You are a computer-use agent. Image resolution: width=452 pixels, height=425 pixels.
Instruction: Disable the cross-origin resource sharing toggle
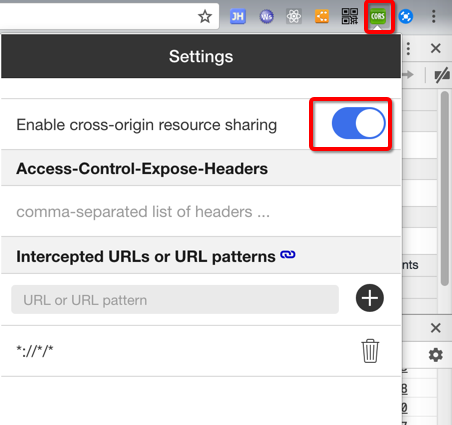pos(358,123)
